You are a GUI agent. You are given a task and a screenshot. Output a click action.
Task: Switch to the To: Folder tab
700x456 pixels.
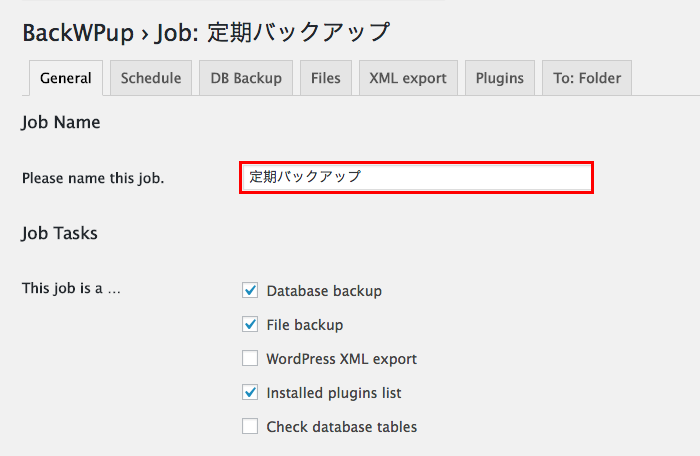[587, 78]
